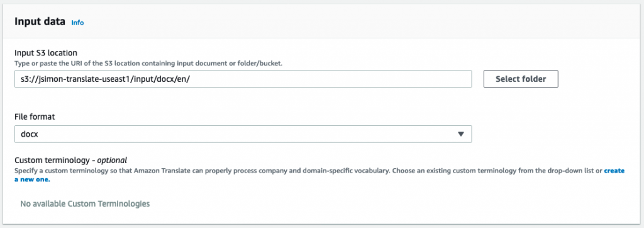Click the 'Input S3 location' field label
The width and height of the screenshot is (644, 228).
(46, 53)
